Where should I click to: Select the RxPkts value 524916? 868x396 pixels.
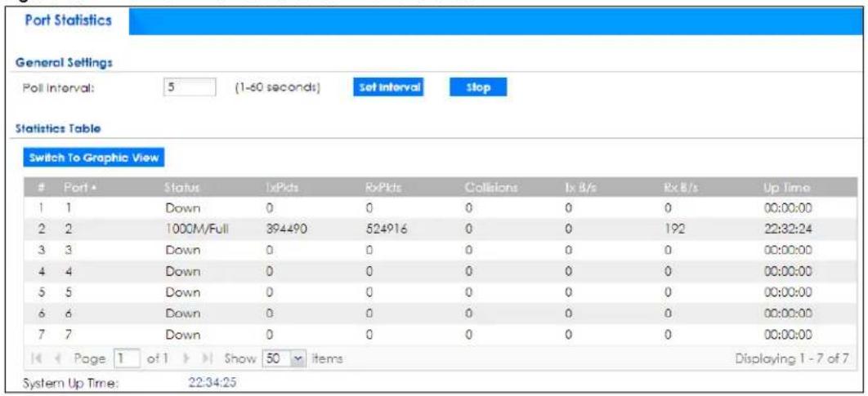(x=387, y=229)
